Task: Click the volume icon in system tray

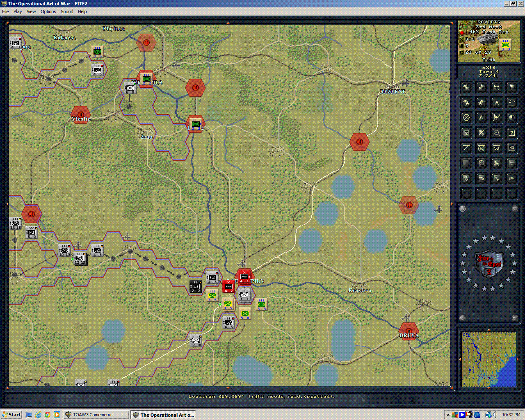Action: pos(494,415)
